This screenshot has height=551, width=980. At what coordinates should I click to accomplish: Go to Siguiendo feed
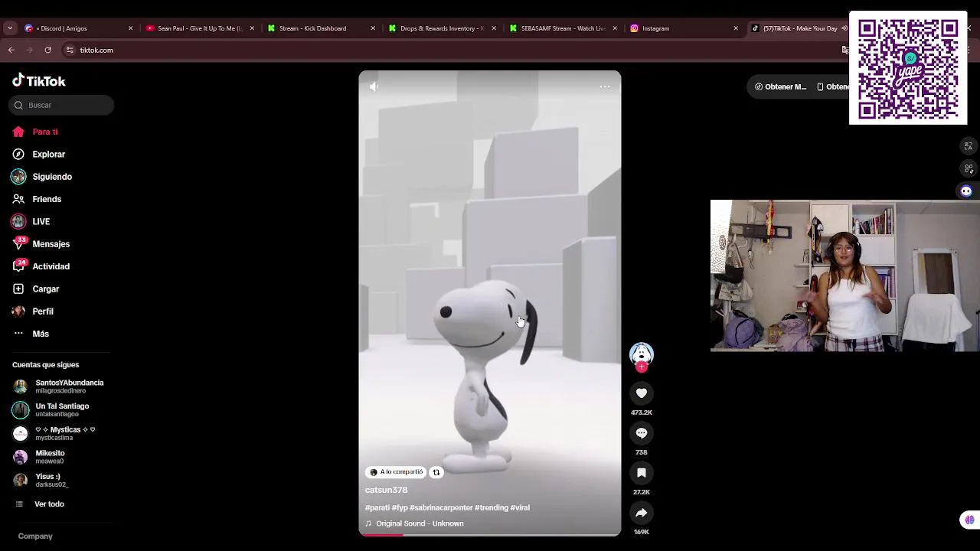point(52,177)
